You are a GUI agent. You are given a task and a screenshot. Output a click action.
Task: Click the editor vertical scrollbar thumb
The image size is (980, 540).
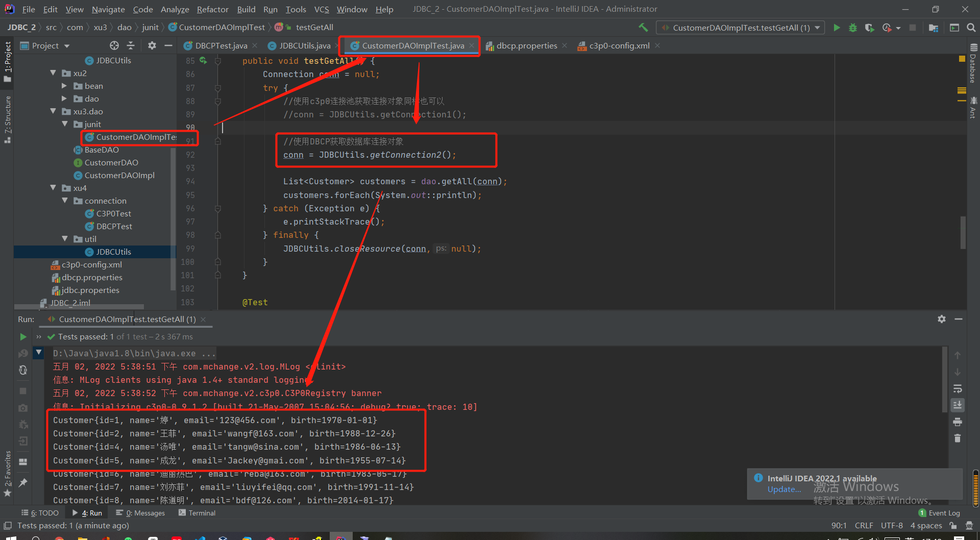[x=963, y=232]
